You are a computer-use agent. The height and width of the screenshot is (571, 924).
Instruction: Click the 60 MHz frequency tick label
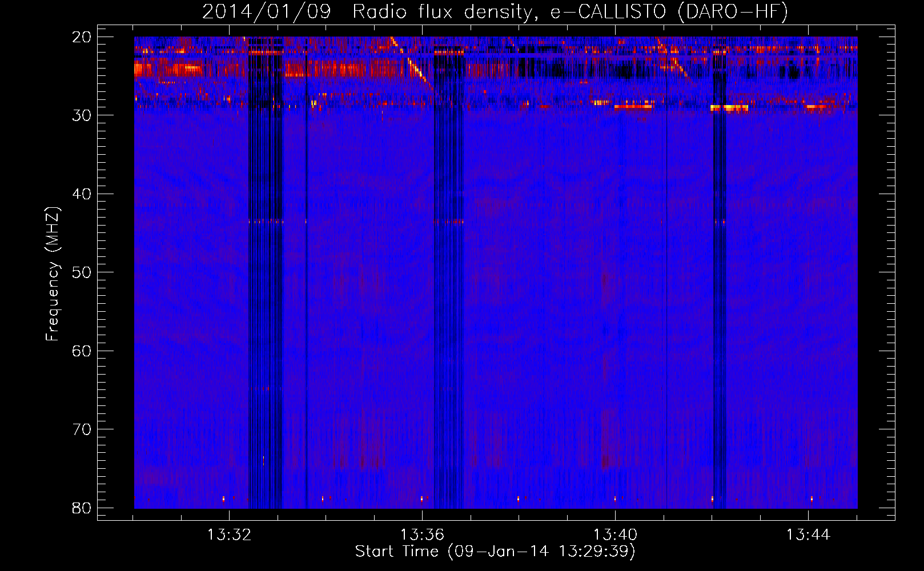tap(82, 351)
